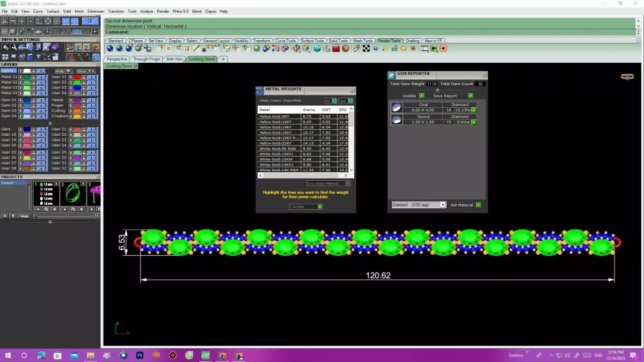
Task: Expand the Lights layer arrow
Action: pos(20,71)
